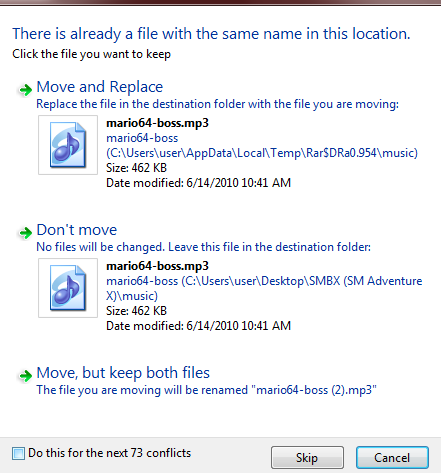Click "Do this for the next 73 conflicts" label
The height and width of the screenshot is (473, 441).
[x=110, y=453]
